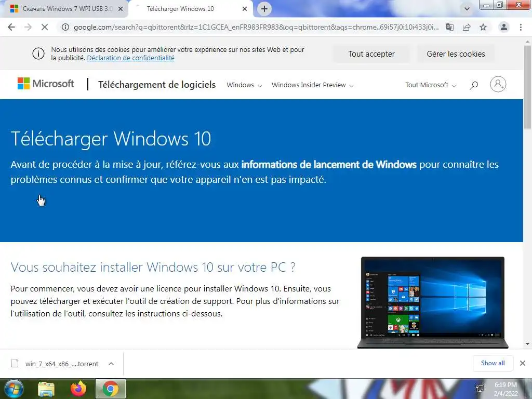Click the address bar URL
The width and height of the screenshot is (532, 399).
(256, 27)
